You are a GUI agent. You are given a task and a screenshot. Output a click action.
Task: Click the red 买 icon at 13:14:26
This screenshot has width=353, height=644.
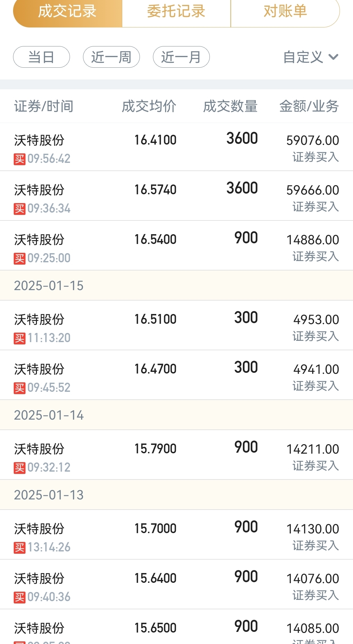coord(20,548)
